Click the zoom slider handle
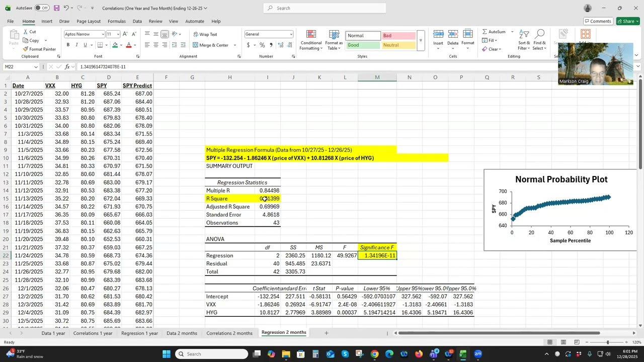This screenshot has height=362, width=644. [607, 342]
